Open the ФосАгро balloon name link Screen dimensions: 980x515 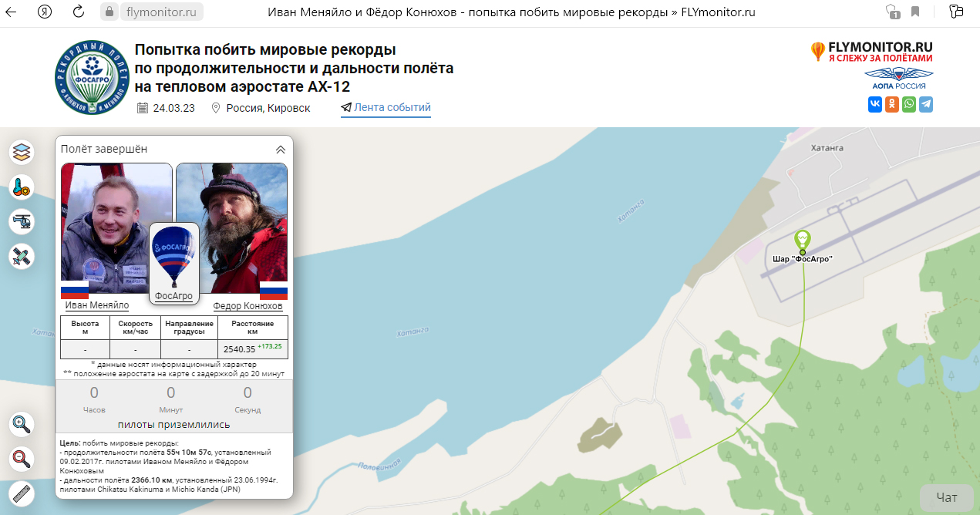[x=173, y=296]
